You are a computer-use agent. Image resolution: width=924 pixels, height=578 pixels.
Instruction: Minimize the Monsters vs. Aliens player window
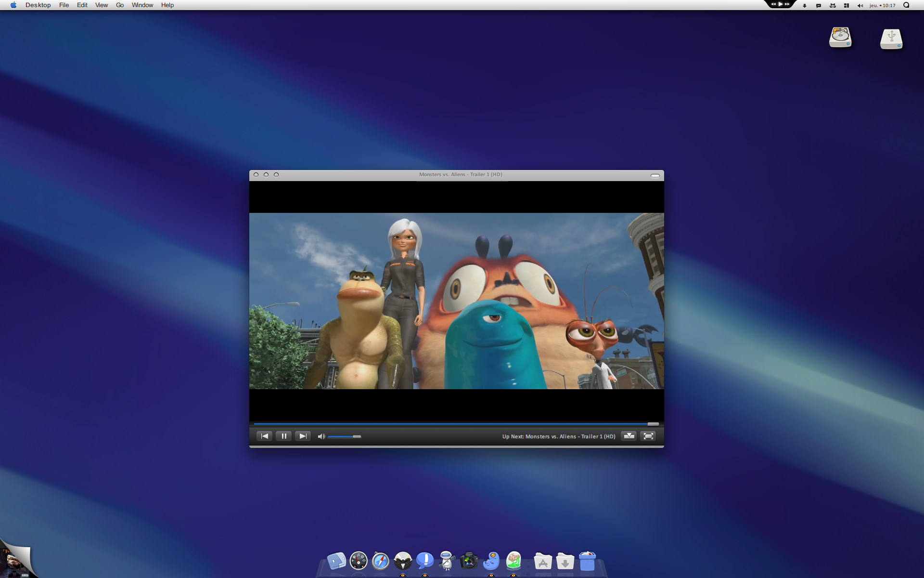click(x=266, y=175)
